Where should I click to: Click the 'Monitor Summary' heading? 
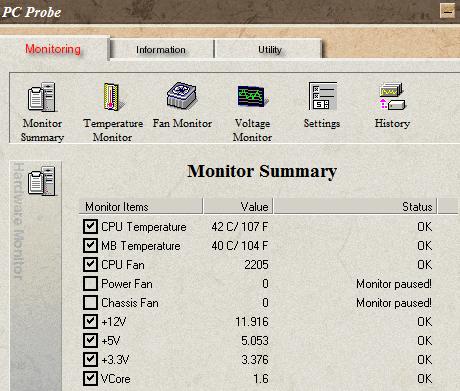point(262,171)
